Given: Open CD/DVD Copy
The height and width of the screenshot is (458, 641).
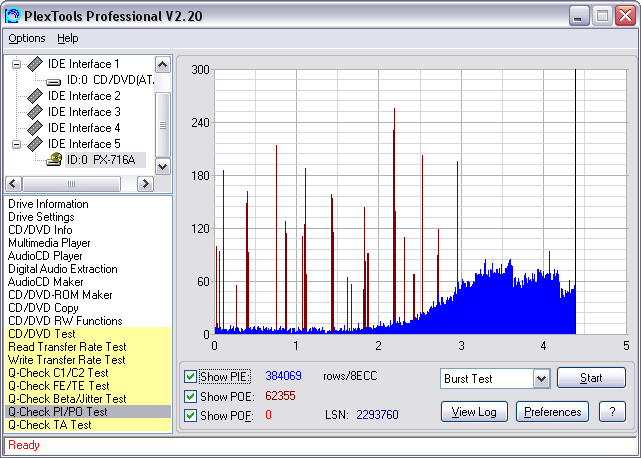Looking at the screenshot, I should point(43,308).
